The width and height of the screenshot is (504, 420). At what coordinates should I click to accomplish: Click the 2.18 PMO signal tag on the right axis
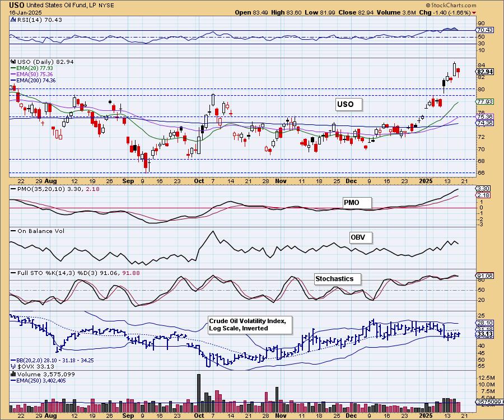pos(483,195)
